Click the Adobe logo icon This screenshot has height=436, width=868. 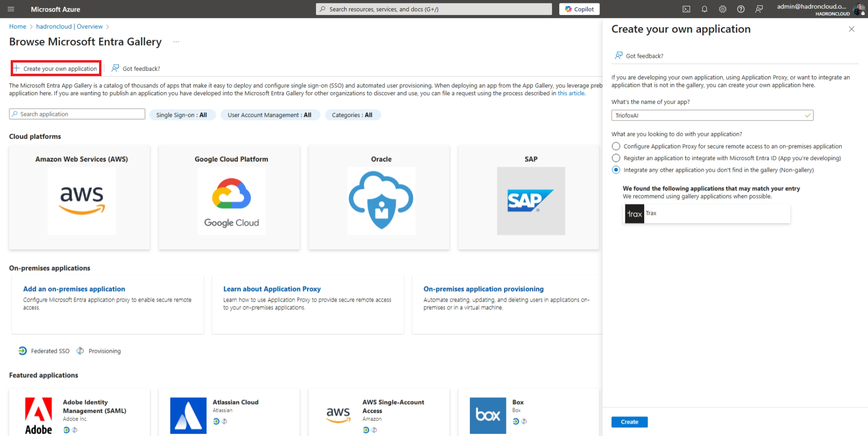[x=38, y=416]
